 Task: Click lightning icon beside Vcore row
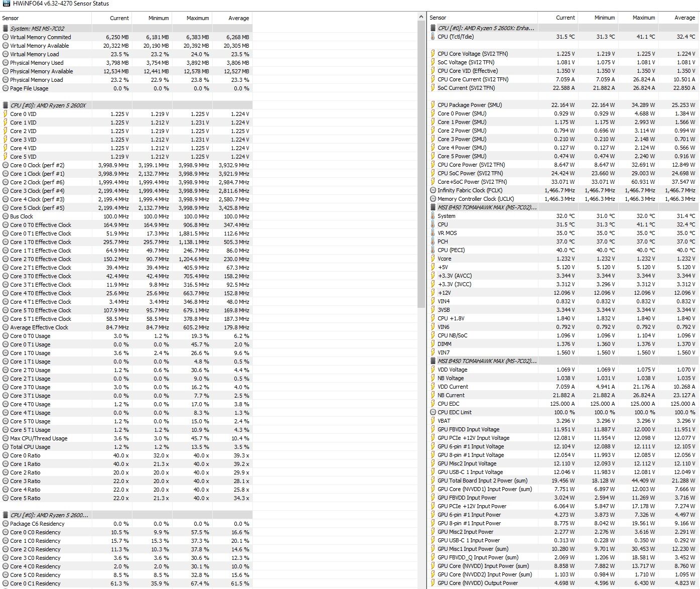coord(433,259)
